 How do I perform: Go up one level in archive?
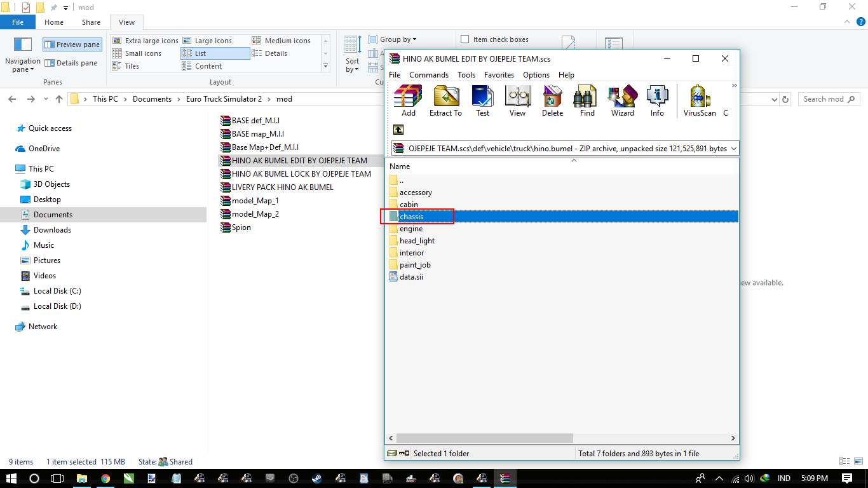point(398,130)
